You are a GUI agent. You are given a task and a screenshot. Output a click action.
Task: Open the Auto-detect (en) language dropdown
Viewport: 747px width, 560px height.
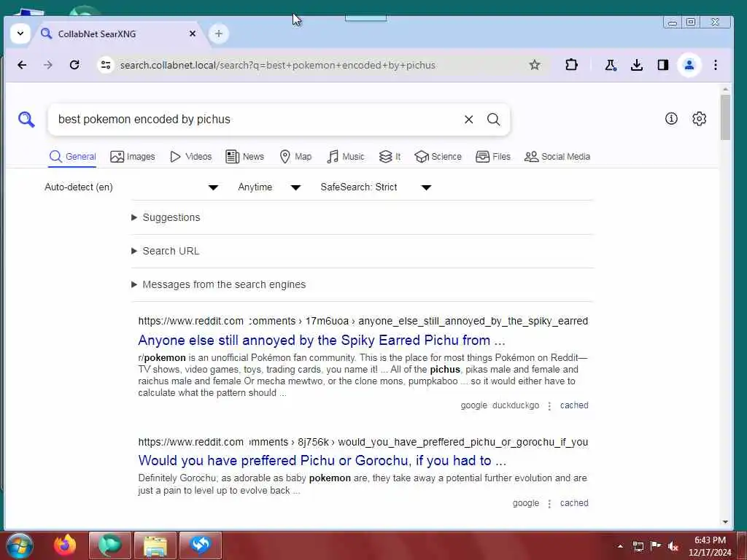131,187
